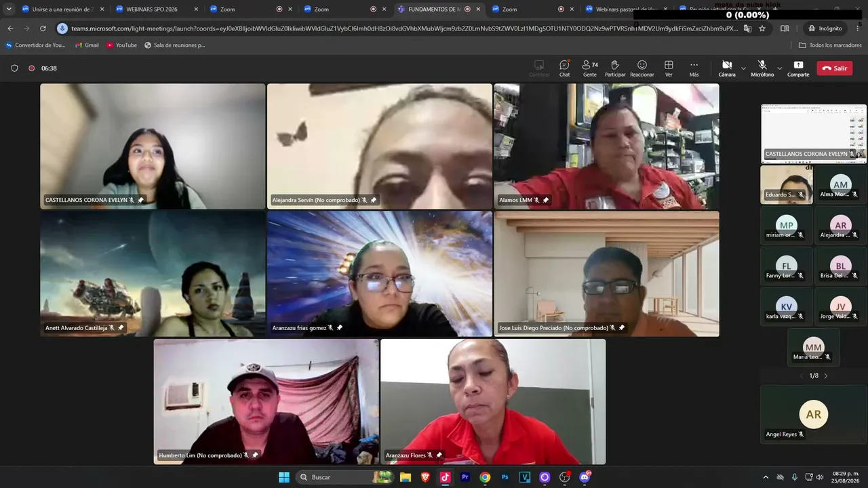Toggle the browser side panel

[x=785, y=28]
